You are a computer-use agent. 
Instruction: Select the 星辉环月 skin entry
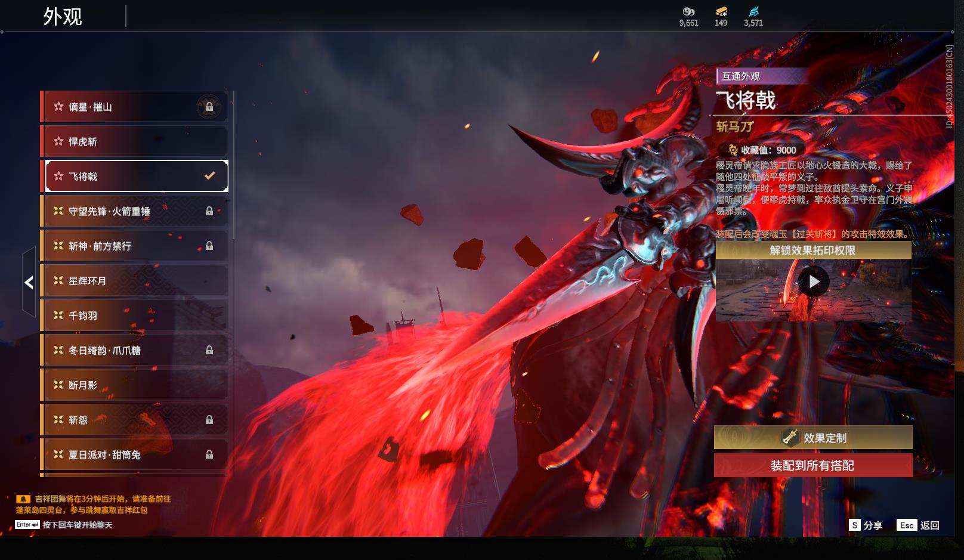[x=135, y=280]
